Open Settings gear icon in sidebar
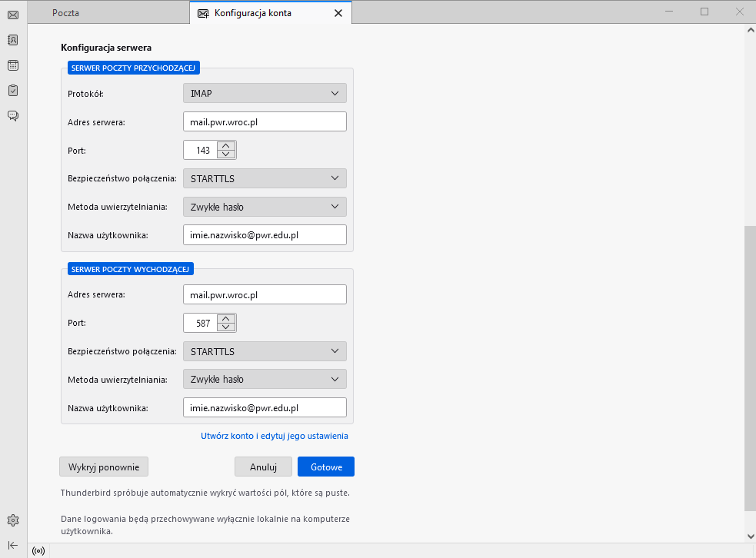 pyautogui.click(x=13, y=520)
